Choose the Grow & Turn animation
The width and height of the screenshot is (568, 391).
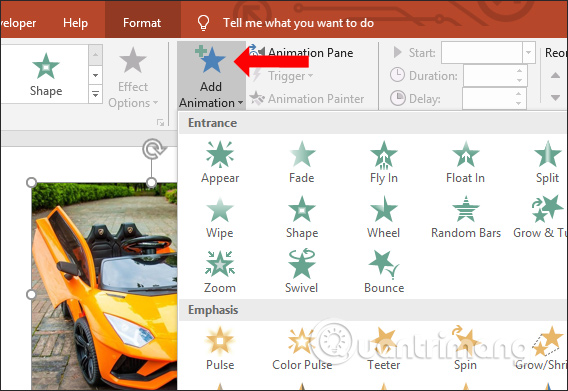540,217
